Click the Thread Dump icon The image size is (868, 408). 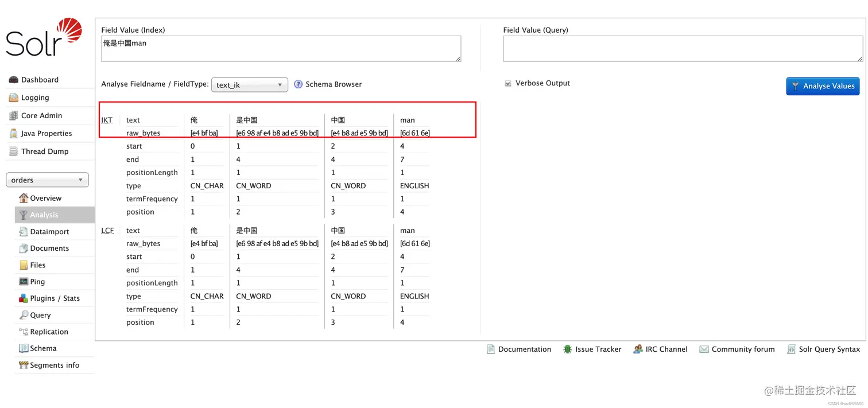(14, 151)
